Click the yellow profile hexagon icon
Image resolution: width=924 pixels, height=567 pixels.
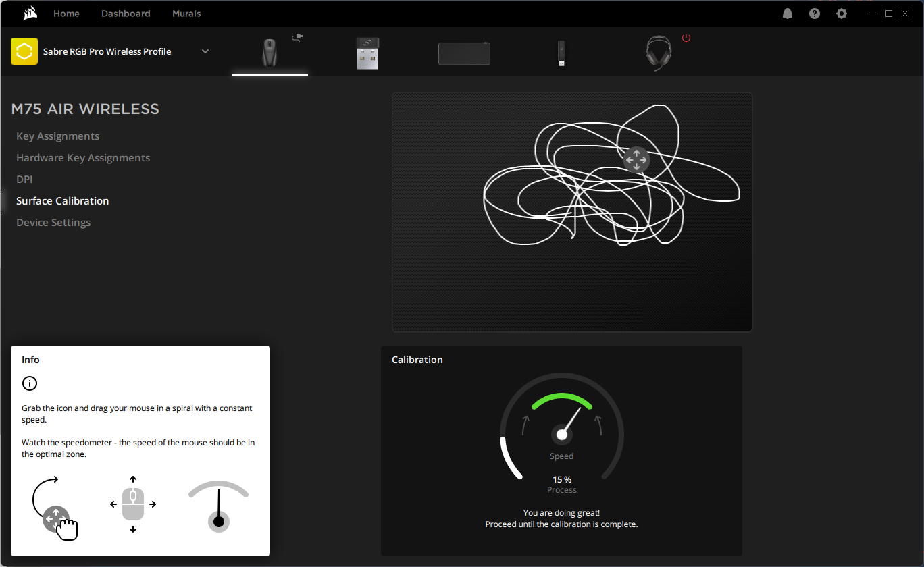(x=24, y=51)
